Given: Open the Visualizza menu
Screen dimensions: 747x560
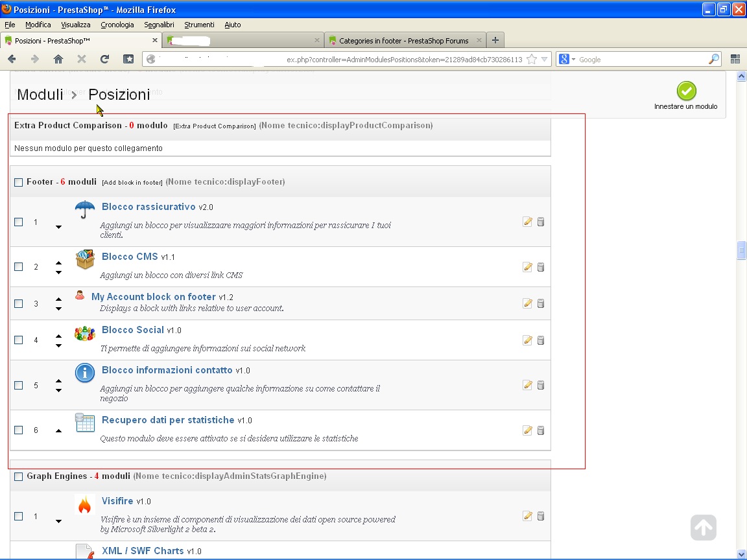Looking at the screenshot, I should [75, 25].
